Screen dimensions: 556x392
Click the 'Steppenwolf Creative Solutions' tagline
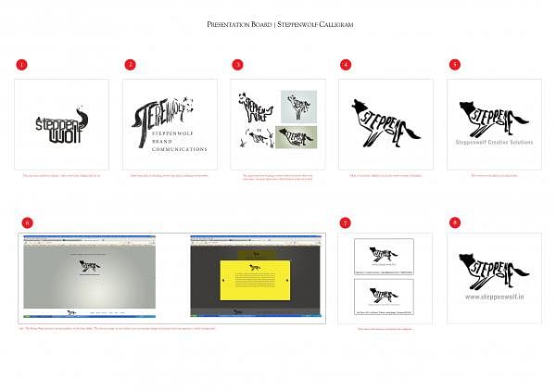coord(494,143)
